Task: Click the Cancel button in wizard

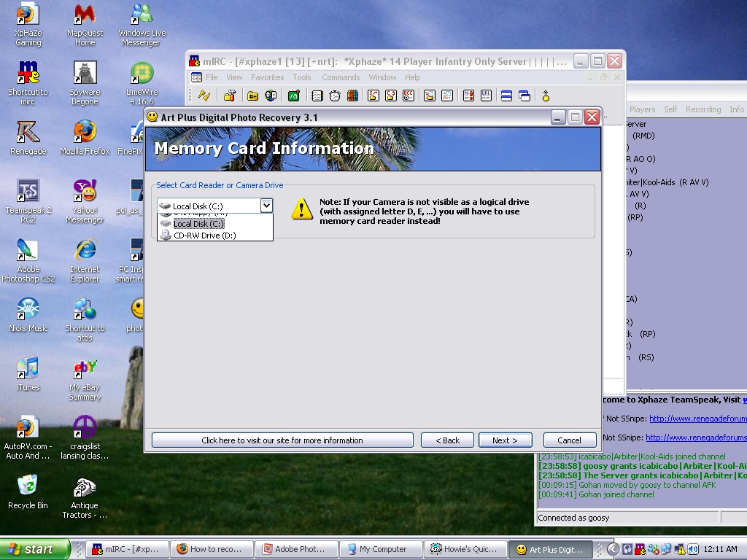Action: 569,440
